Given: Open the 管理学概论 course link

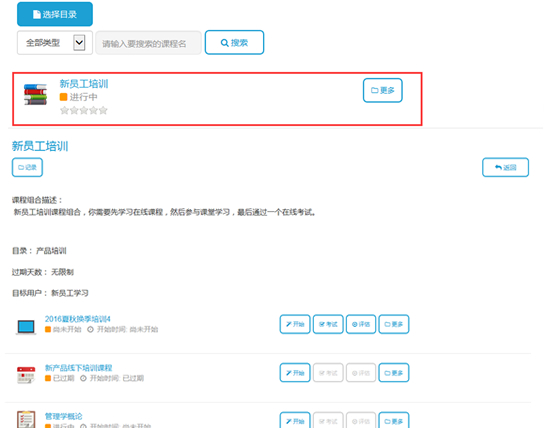Looking at the screenshot, I should (63, 416).
